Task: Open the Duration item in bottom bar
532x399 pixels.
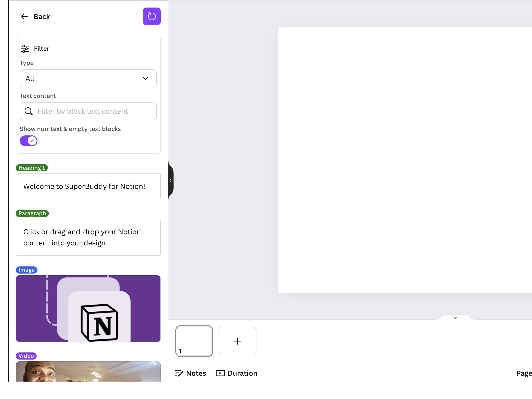Action: coord(242,373)
